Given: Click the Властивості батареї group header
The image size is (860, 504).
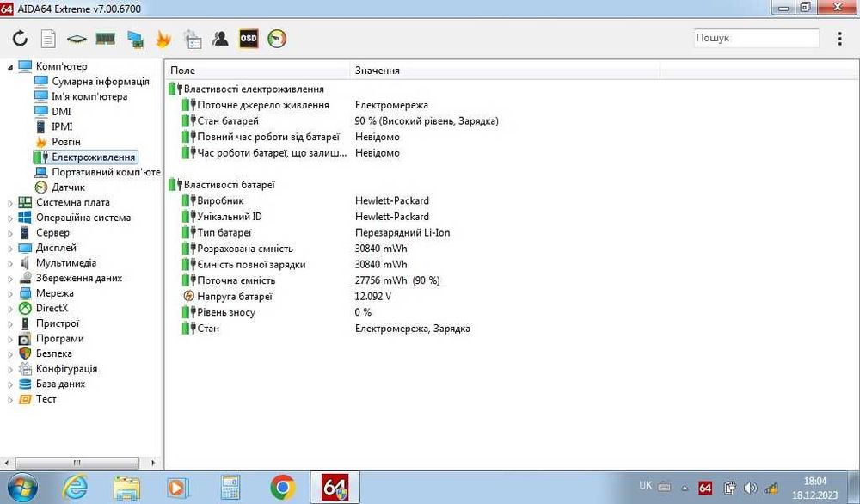Looking at the screenshot, I should (230, 185).
